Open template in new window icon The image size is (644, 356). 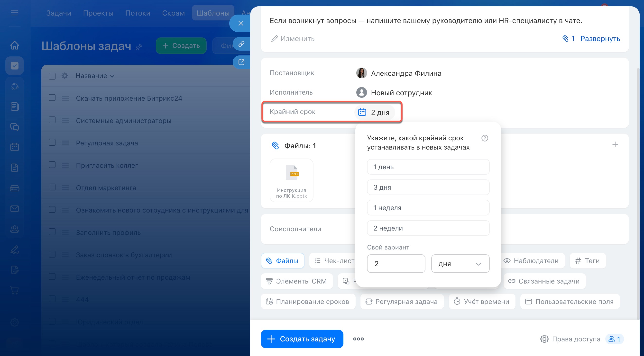[x=241, y=62]
